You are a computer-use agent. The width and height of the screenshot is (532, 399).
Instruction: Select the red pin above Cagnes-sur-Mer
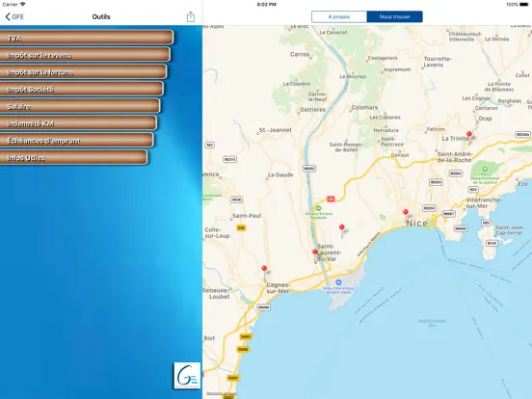(x=264, y=269)
